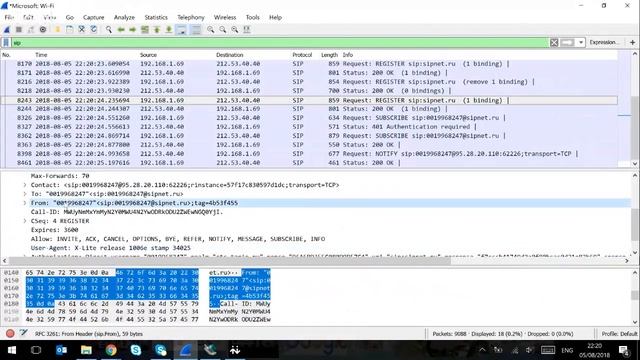
Task: Sort by the Protocol column header
Action: coord(302,55)
